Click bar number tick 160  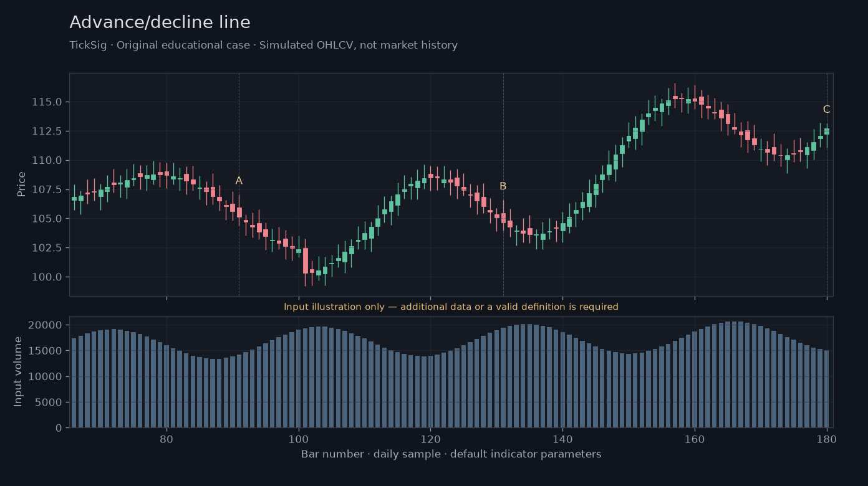tap(695, 438)
